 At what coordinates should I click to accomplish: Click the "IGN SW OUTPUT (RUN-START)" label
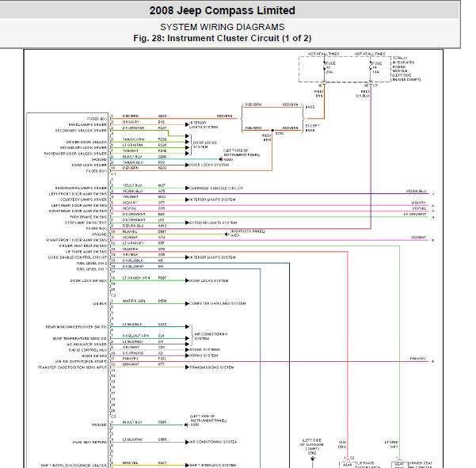click(81, 361)
